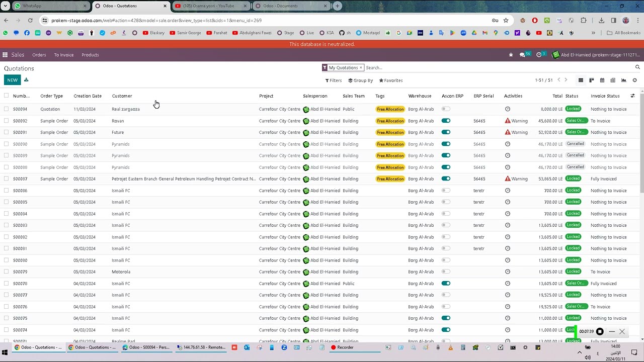Image resolution: width=644 pixels, height=362 pixels.
Task: Toggle Ascon ERP switch for S00094
Action: [x=446, y=109]
